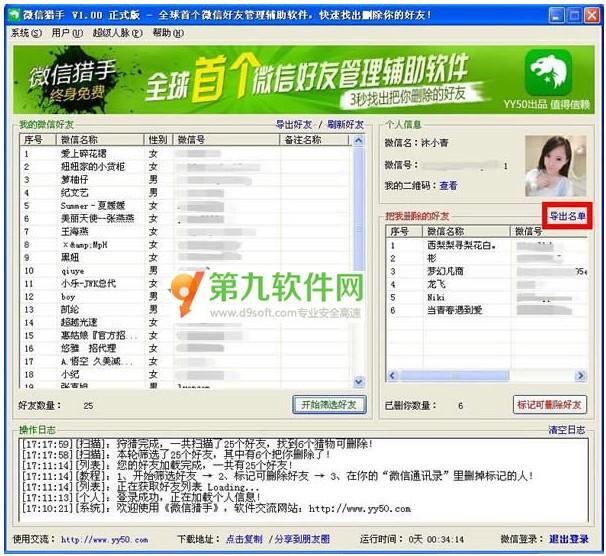This screenshot has width=606, height=556.
Task: Select friend row qiuye
Action: coord(187,270)
